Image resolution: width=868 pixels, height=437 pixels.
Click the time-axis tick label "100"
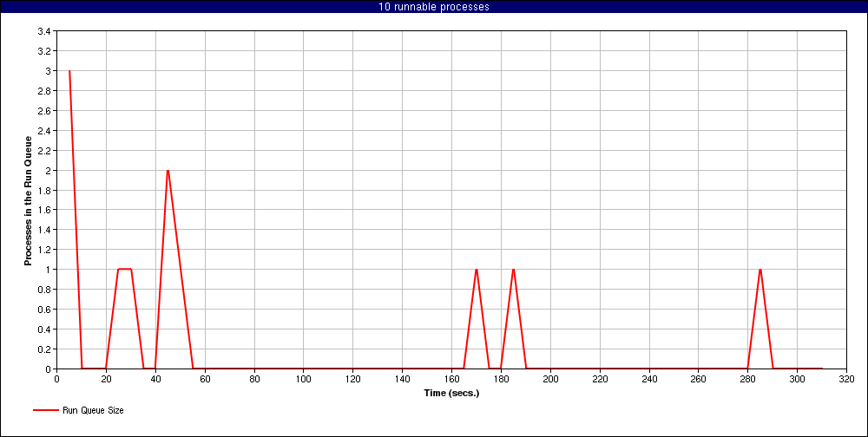point(303,379)
